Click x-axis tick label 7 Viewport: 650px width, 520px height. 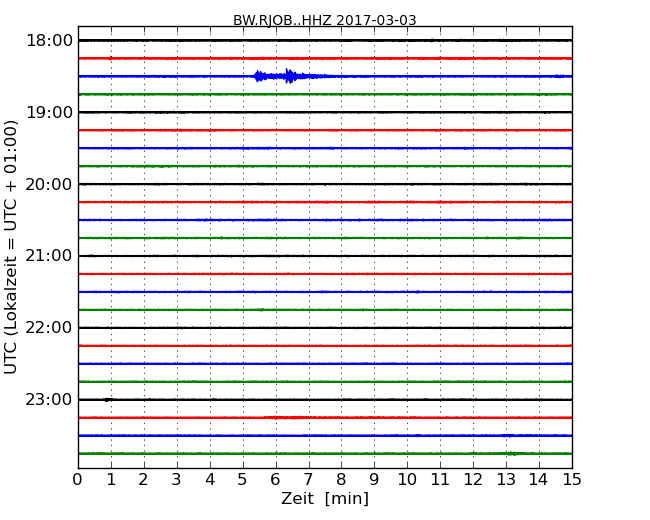click(x=308, y=480)
